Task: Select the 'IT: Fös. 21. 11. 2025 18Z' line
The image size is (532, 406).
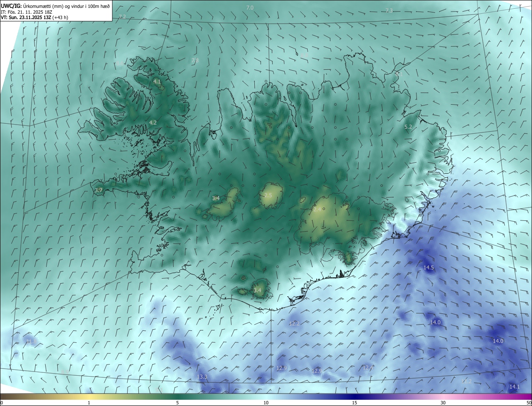Action: [26, 12]
